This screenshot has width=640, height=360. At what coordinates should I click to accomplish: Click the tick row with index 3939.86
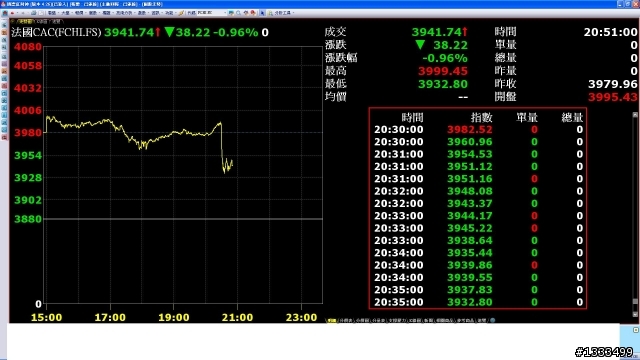478,265
